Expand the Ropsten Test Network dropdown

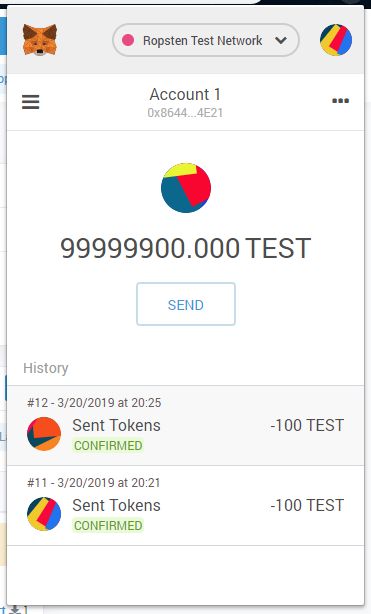pyautogui.click(x=206, y=40)
